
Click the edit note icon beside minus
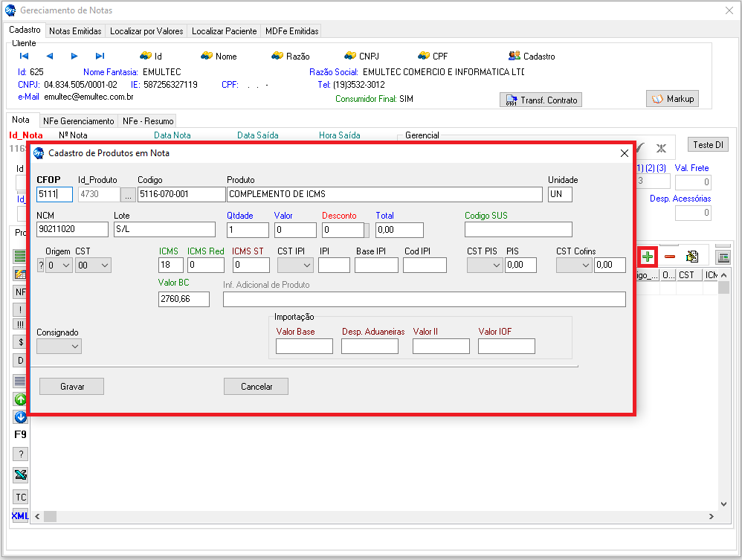tap(692, 257)
